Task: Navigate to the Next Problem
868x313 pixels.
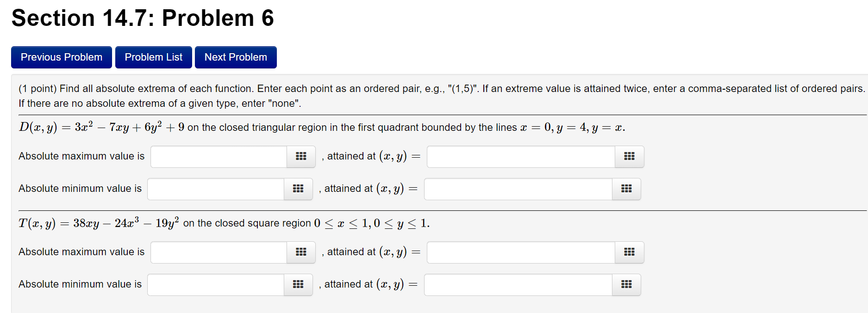Action: 236,57
